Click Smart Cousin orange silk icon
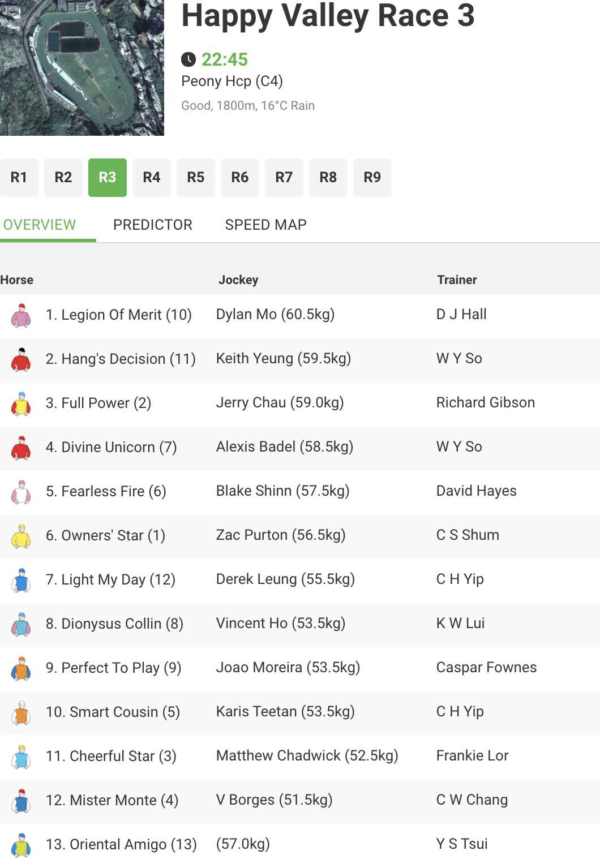This screenshot has height=868, width=600. 21,712
